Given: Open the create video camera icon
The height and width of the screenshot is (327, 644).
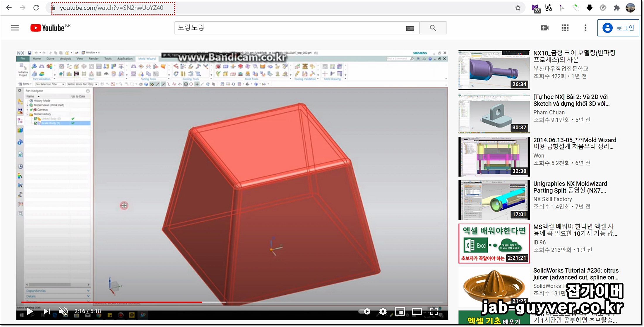Looking at the screenshot, I should [x=544, y=28].
